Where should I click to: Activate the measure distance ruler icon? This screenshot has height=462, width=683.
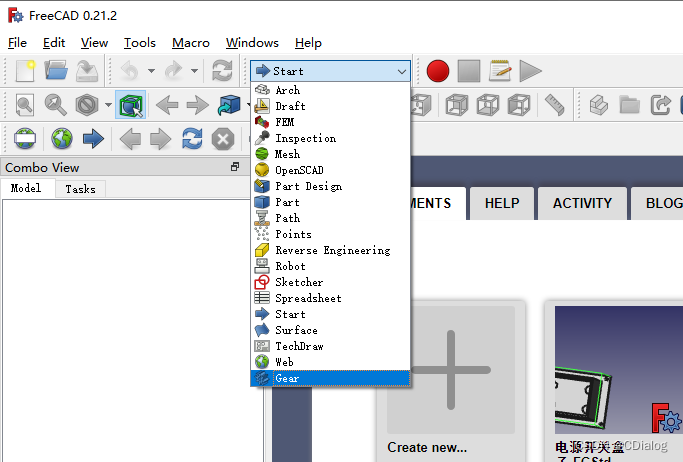(555, 105)
